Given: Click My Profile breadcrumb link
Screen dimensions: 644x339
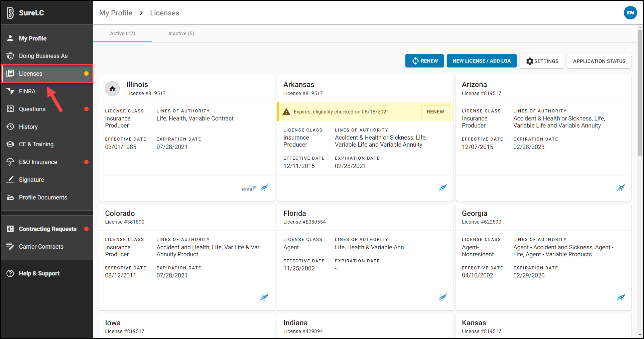Looking at the screenshot, I should pyautogui.click(x=116, y=13).
